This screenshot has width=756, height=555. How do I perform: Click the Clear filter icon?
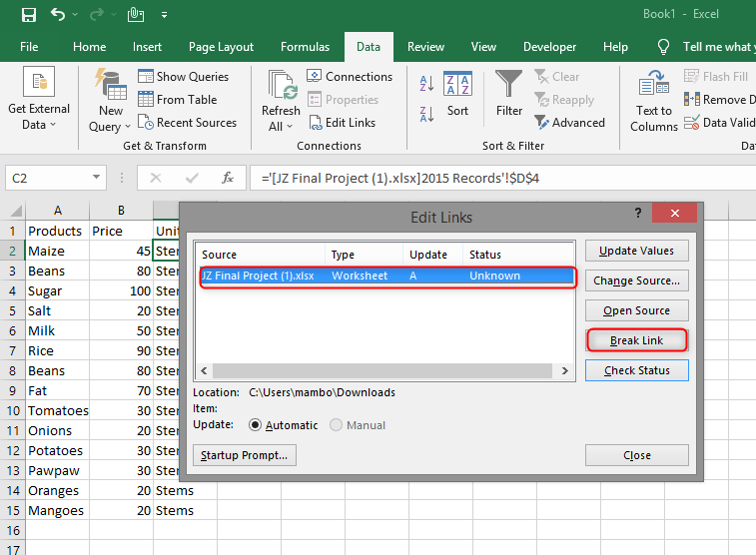[x=542, y=77]
